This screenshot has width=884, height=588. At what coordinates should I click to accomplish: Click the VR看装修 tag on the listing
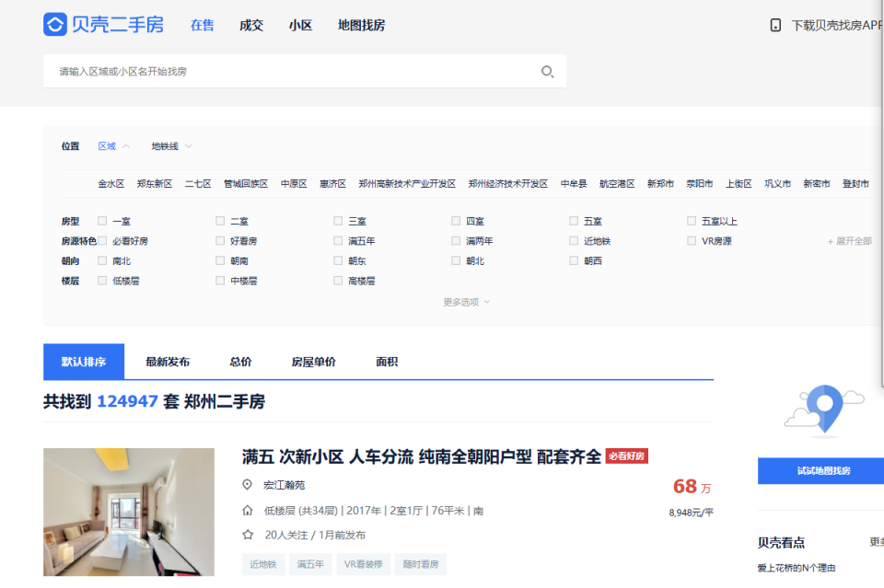[x=362, y=564]
